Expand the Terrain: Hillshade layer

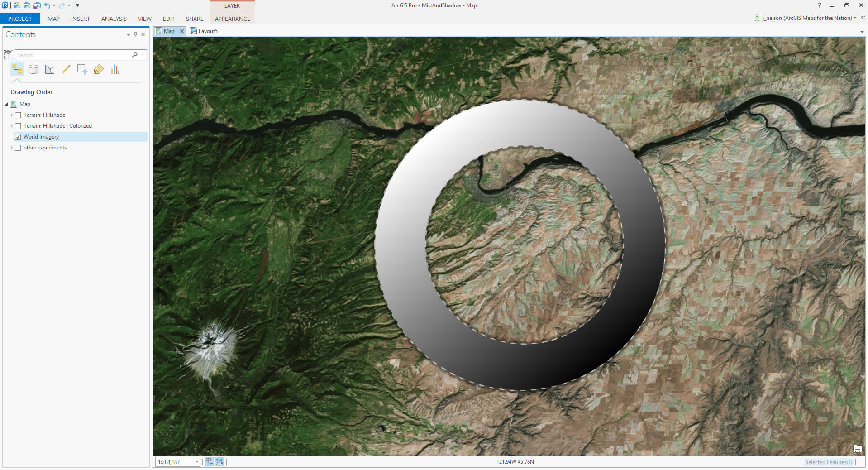(x=12, y=115)
